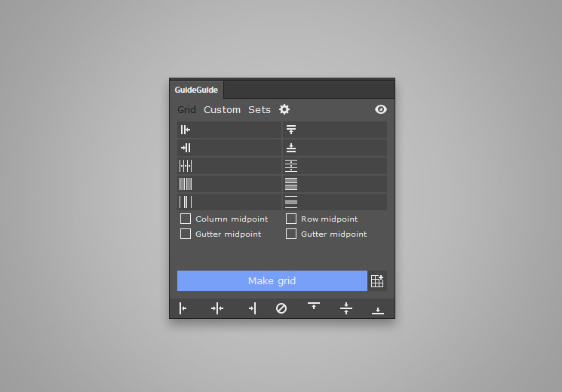This screenshot has width=562, height=392.
Task: Clear all guides with the circle-slash icon
Action: click(281, 308)
